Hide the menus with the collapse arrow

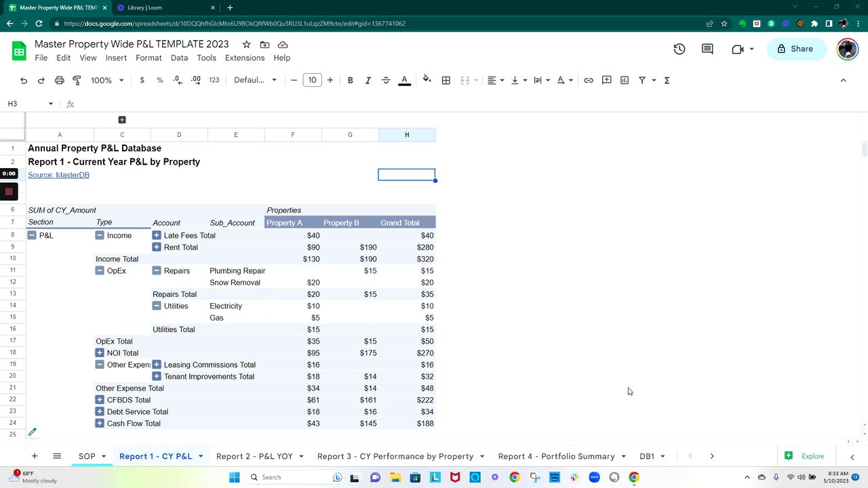coord(843,80)
